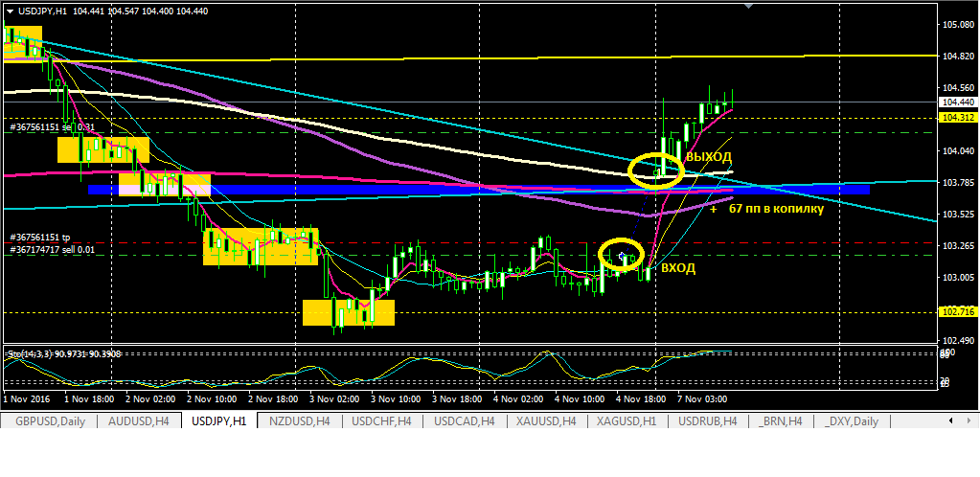Select the USDJPY,H1 chart tab
Screen dimensions: 980x477
point(219,421)
